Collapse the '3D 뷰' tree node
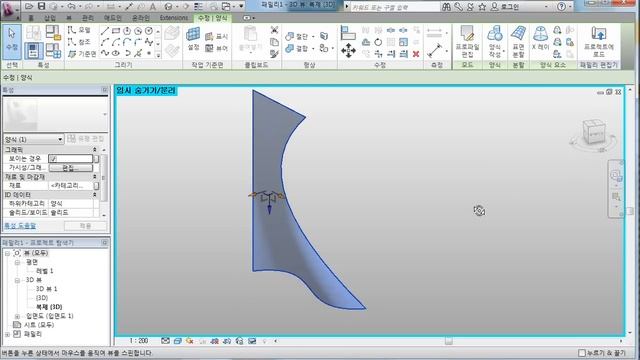The height and width of the screenshot is (360, 640). pos(17,280)
